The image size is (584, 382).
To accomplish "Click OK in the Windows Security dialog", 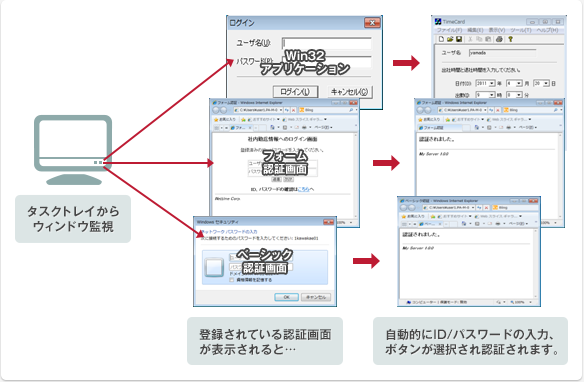I will 286,297.
